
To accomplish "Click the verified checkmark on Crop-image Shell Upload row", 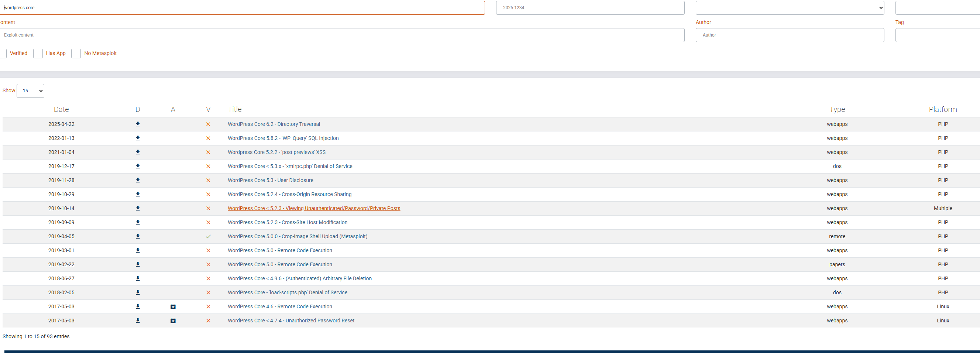I will coord(208,236).
